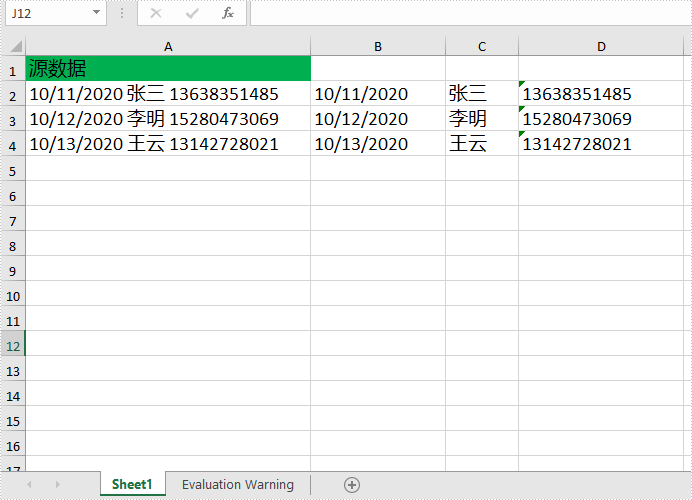Viewport: 692px width, 500px height.
Task: Select cell with 10/12/2020 李明 15280473069
Action: click(168, 118)
